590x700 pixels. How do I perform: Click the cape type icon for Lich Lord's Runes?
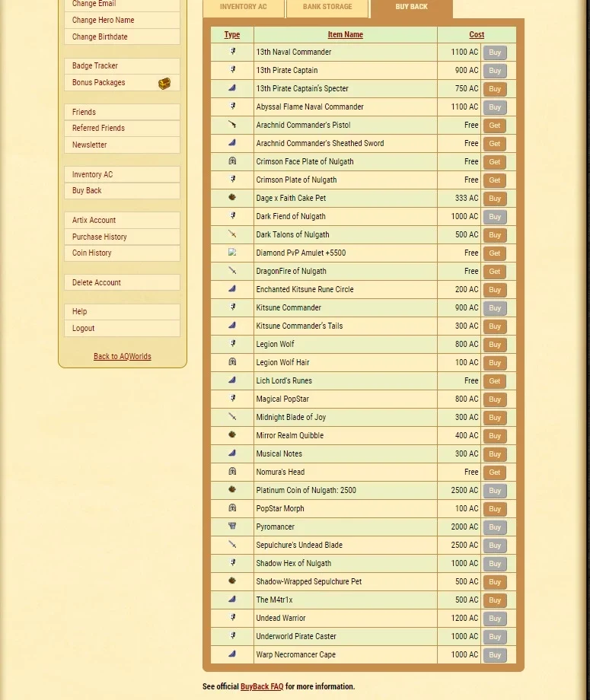point(232,380)
